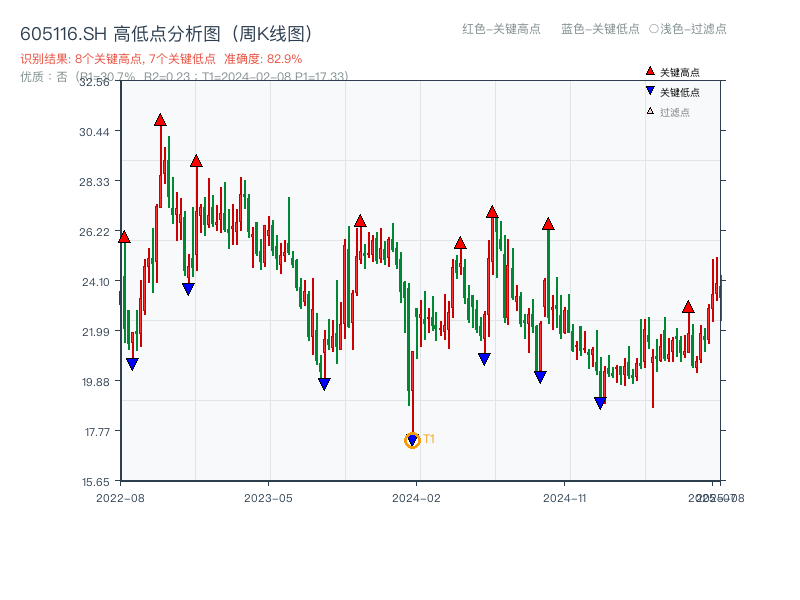Click the red key-high marker near 25.7 after 2024-02
The image size is (800, 600).
click(x=460, y=243)
